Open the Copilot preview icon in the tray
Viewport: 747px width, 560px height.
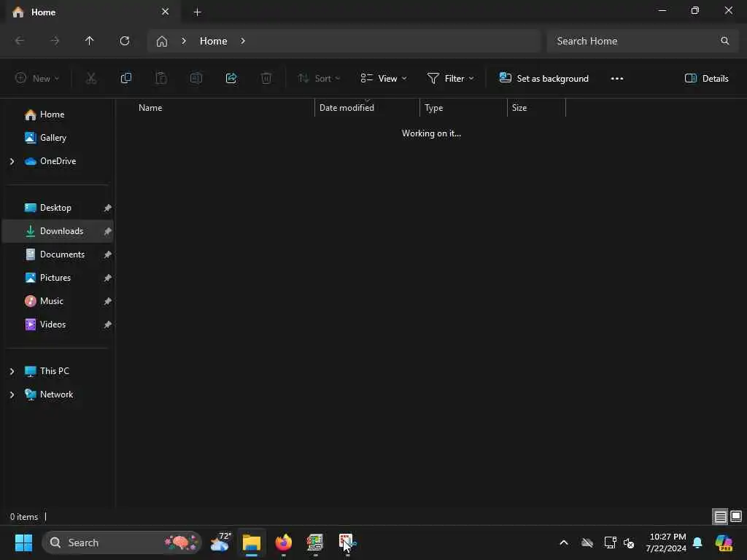click(724, 542)
